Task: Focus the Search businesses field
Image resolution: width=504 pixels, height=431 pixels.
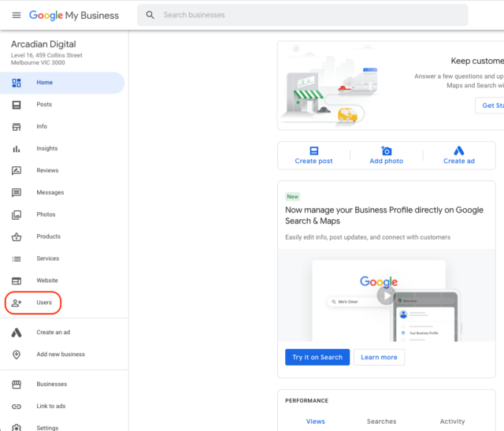Action: pyautogui.click(x=302, y=15)
